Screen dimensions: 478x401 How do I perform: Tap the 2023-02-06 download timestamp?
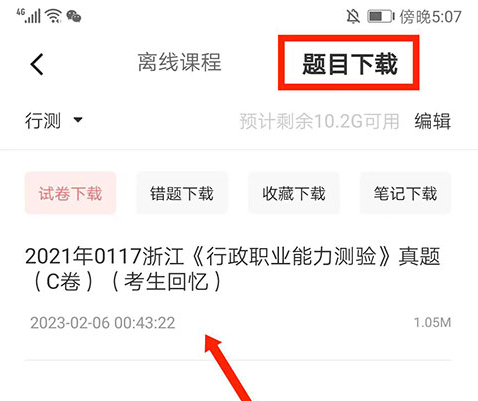click(102, 323)
